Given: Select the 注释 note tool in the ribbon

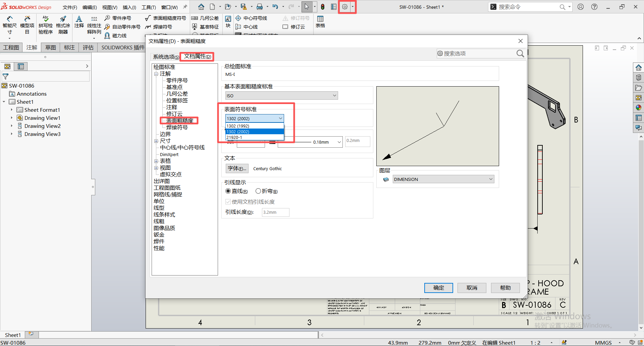Looking at the screenshot, I should click(79, 21).
